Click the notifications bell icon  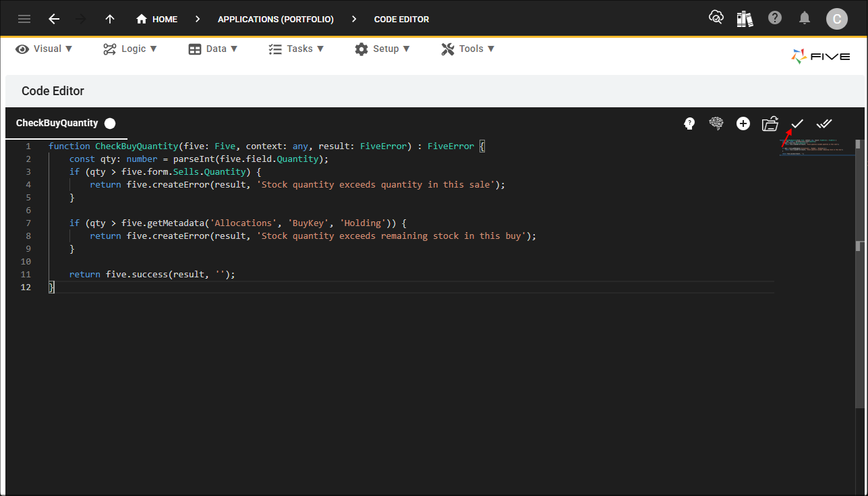805,18
